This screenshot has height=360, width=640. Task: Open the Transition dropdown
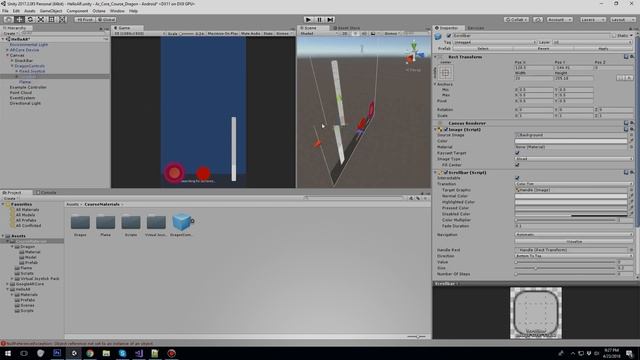pos(573,184)
